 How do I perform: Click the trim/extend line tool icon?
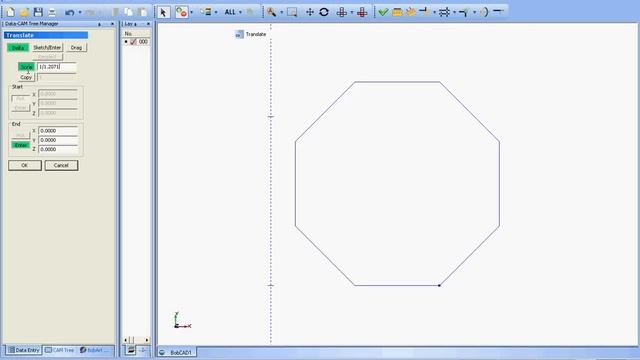424,12
